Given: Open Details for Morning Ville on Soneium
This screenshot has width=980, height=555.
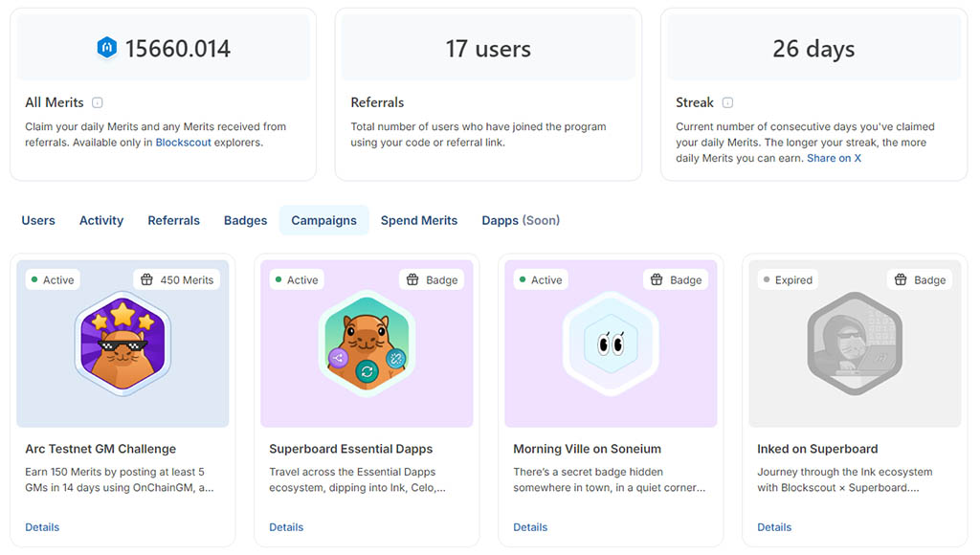Looking at the screenshot, I should pyautogui.click(x=530, y=527).
